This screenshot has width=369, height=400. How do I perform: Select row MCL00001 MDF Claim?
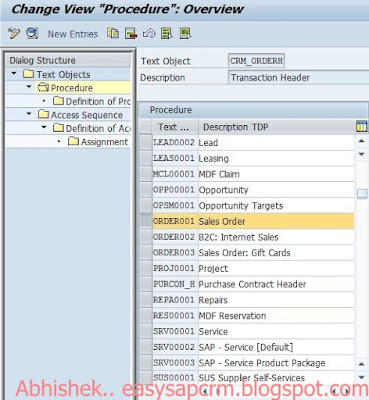[x=146, y=174]
